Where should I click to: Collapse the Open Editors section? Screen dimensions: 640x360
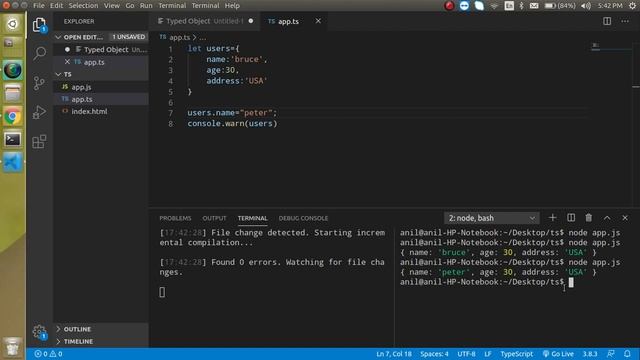point(58,37)
